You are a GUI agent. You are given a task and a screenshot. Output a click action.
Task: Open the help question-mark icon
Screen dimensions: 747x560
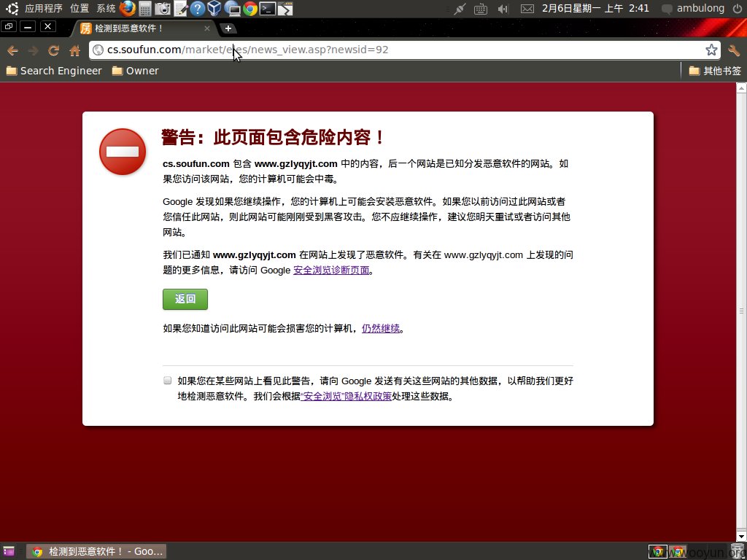pos(197,9)
